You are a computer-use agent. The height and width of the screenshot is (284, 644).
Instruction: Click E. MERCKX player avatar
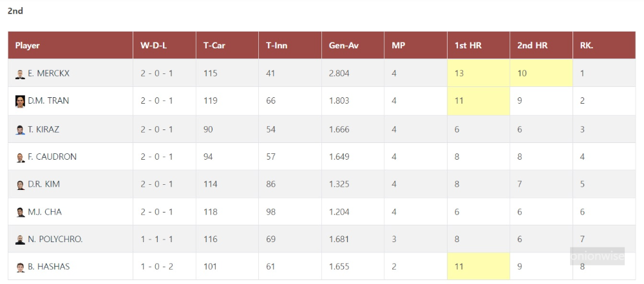tap(20, 75)
